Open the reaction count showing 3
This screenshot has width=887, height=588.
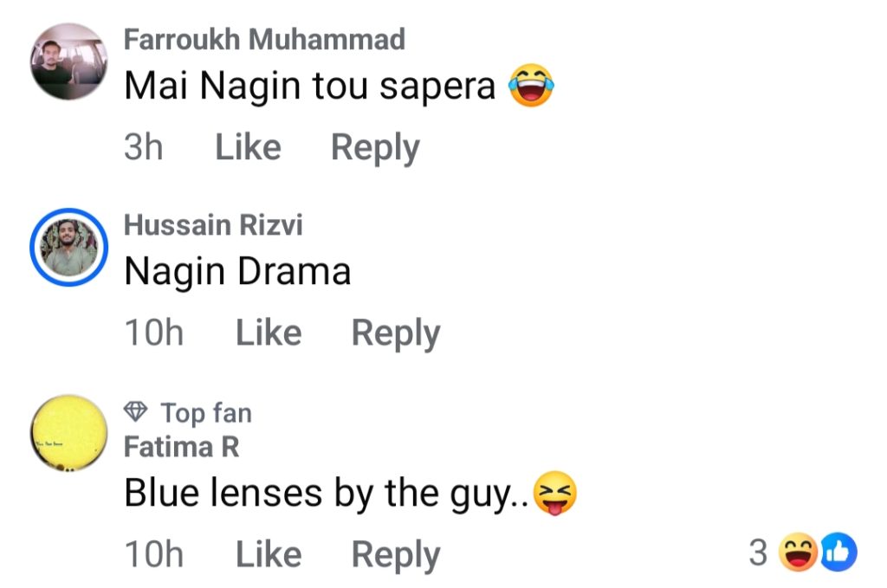(x=758, y=553)
